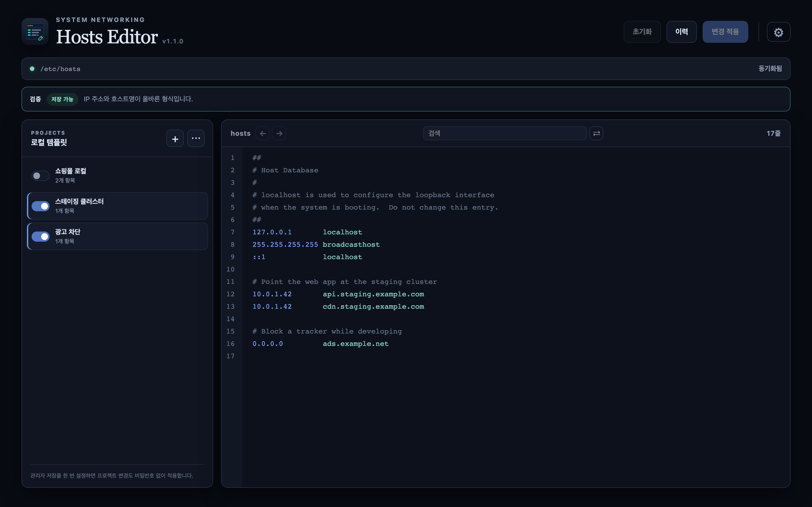Go back with the left arrow icon
This screenshot has height=507, width=812.
(x=263, y=134)
